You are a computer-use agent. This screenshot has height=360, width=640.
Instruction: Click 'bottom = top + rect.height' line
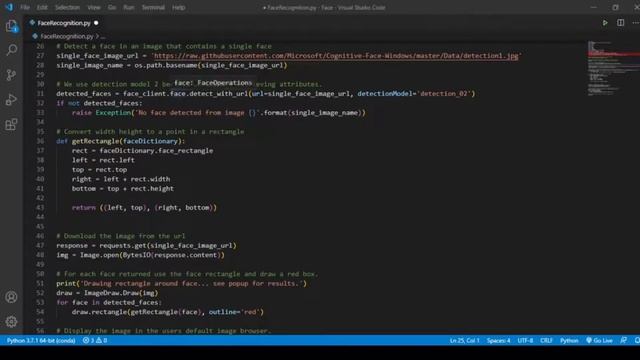123,189
